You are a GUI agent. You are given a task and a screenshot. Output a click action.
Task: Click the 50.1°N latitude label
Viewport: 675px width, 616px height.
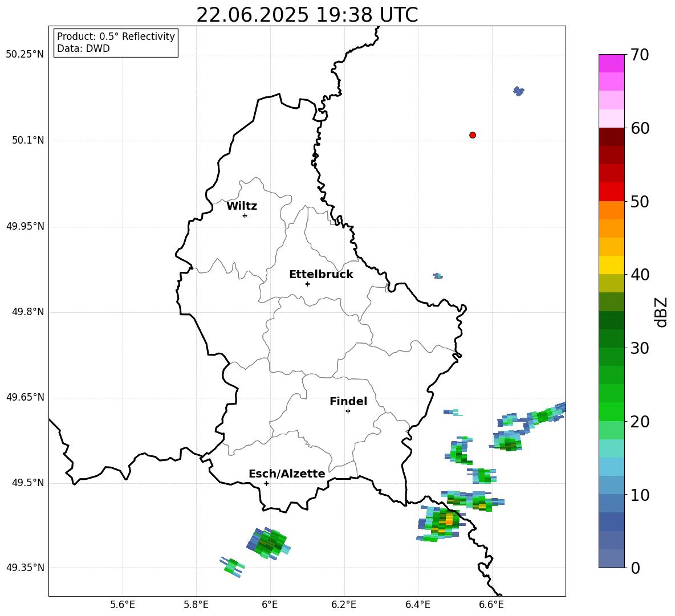(28, 140)
